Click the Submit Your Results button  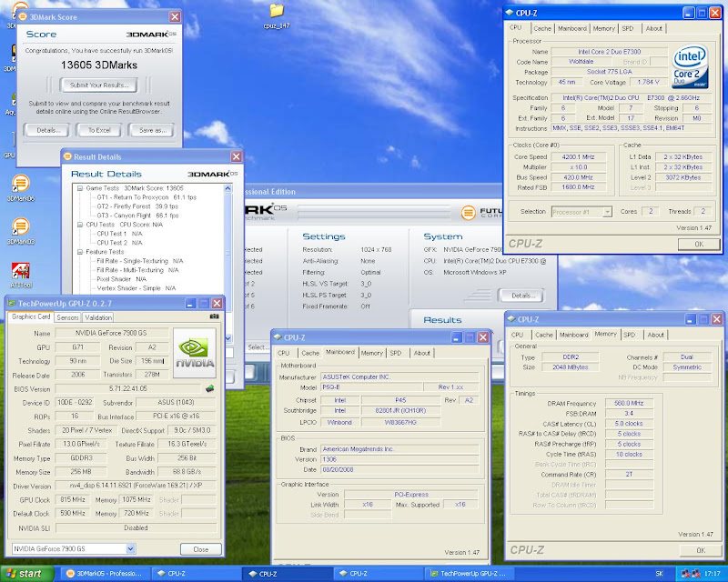[x=98, y=85]
